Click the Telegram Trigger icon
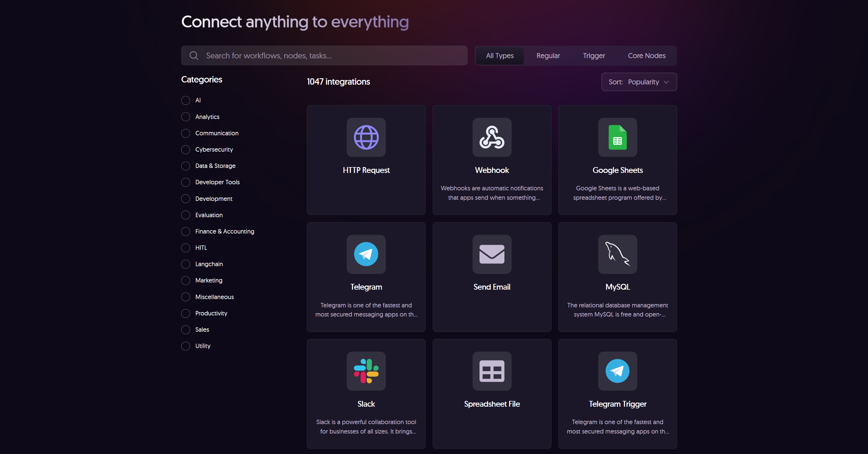 pos(617,371)
